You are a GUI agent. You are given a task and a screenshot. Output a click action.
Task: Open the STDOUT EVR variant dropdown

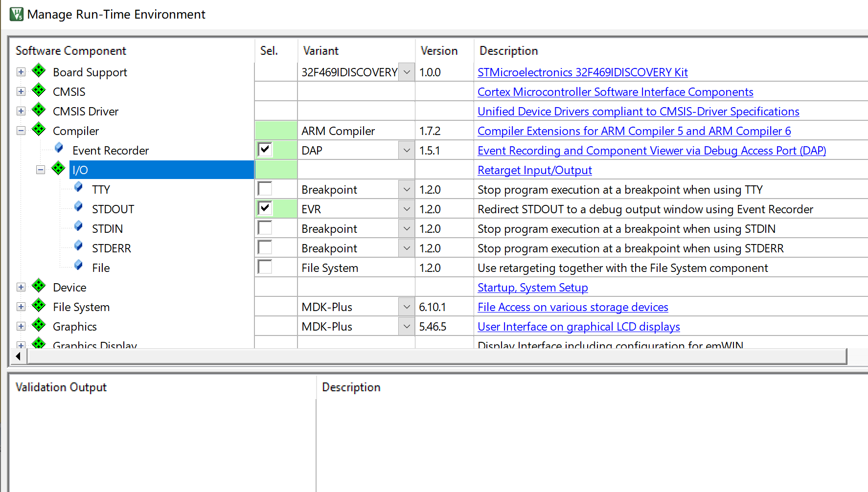point(407,209)
